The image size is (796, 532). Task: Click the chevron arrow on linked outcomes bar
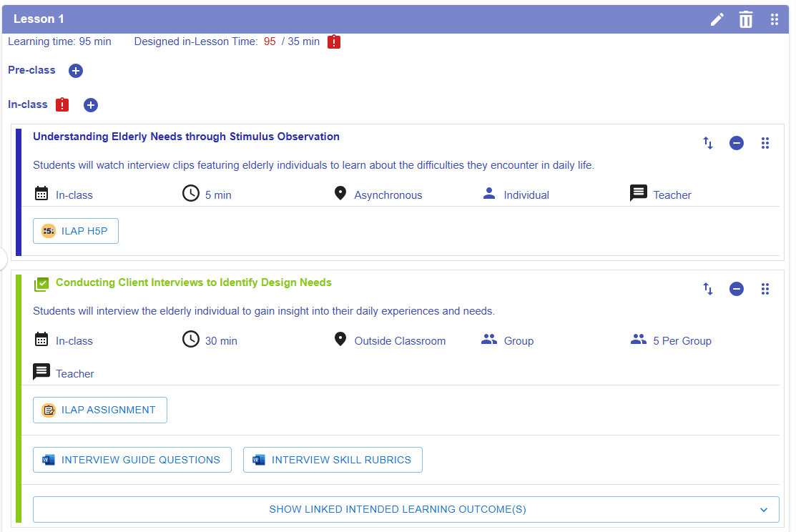tap(764, 510)
